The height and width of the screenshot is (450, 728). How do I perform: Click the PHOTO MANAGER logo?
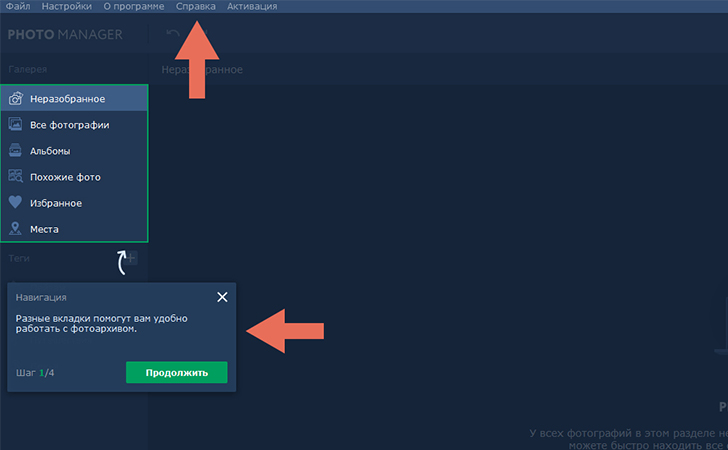pyautogui.click(x=65, y=35)
